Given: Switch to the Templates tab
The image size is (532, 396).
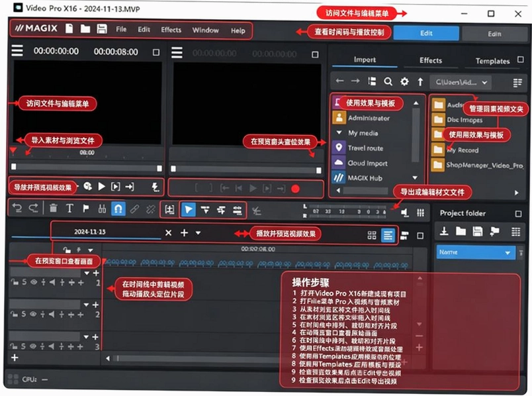Looking at the screenshot, I should click(x=493, y=61).
